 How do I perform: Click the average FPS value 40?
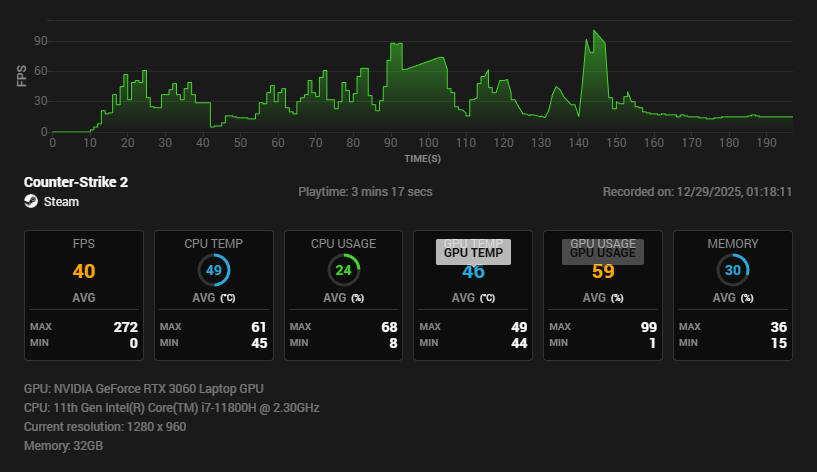pyautogui.click(x=84, y=271)
